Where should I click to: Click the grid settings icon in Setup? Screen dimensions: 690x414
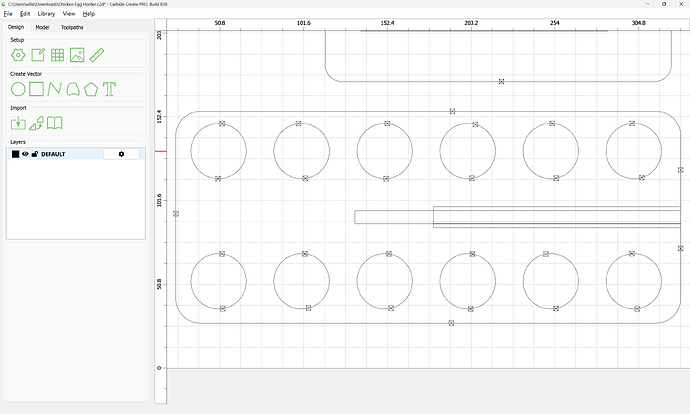(x=58, y=56)
